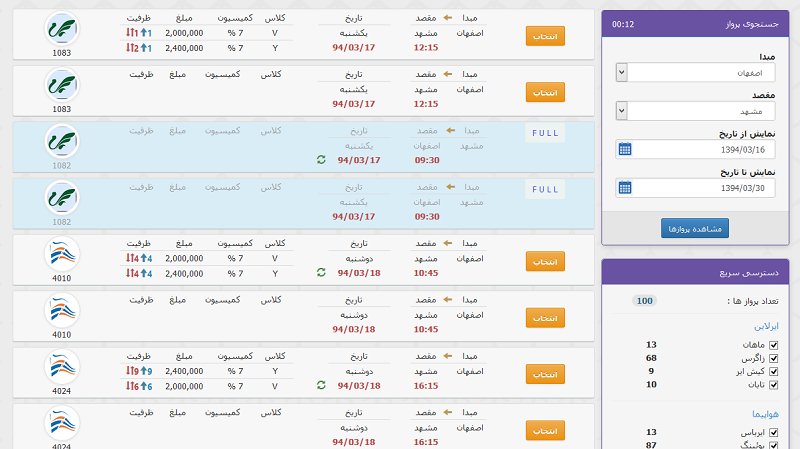This screenshot has width=800, height=449.
Task: Uncheck the ماهان airline checkbox
Action: tap(773, 345)
